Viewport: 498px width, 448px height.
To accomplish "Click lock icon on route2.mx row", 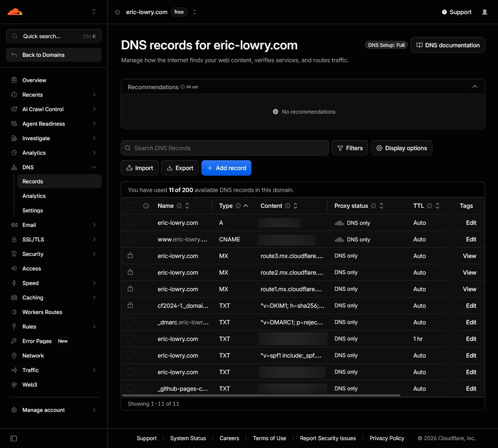I will point(130,273).
